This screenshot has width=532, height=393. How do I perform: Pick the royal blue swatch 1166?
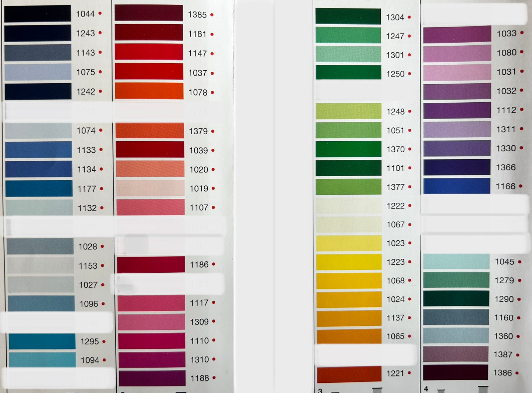[457, 186]
